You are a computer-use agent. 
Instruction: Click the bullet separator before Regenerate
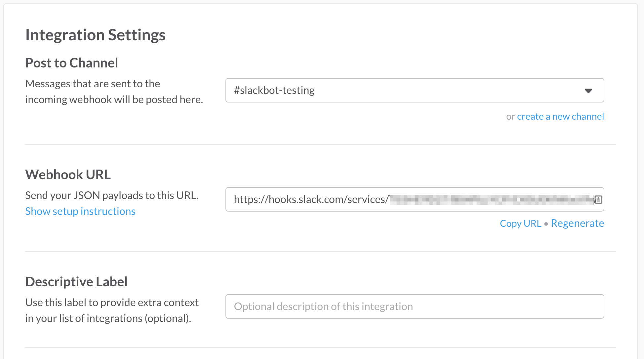546,224
